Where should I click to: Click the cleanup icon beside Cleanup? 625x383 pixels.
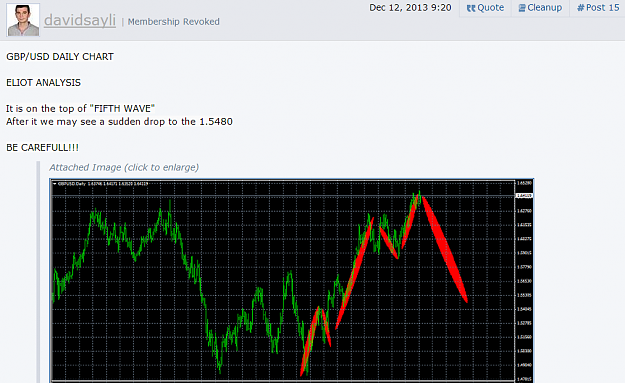click(522, 8)
